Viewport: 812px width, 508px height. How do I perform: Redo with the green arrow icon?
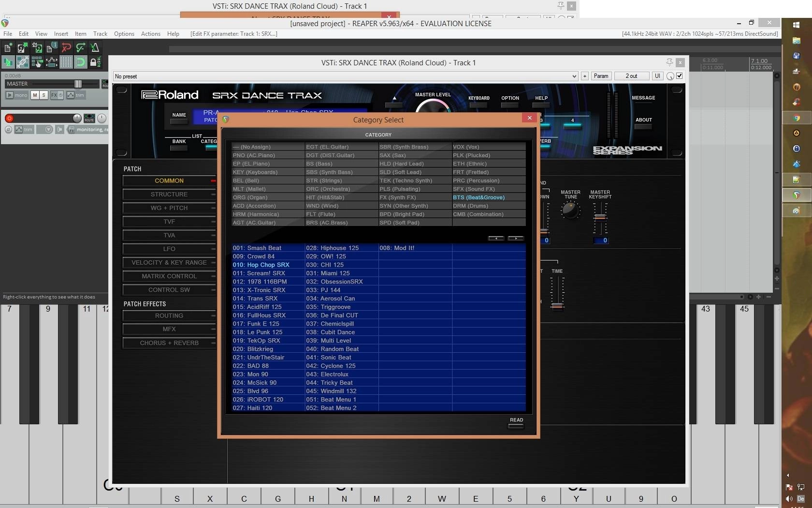click(x=80, y=47)
